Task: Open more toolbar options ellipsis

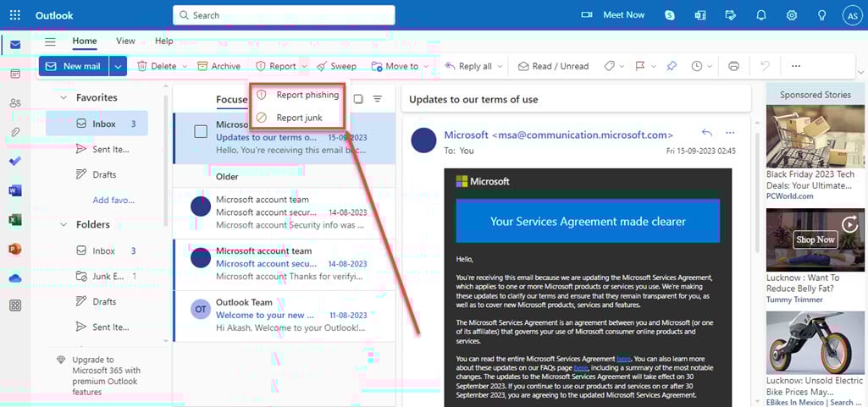Action: pos(796,66)
